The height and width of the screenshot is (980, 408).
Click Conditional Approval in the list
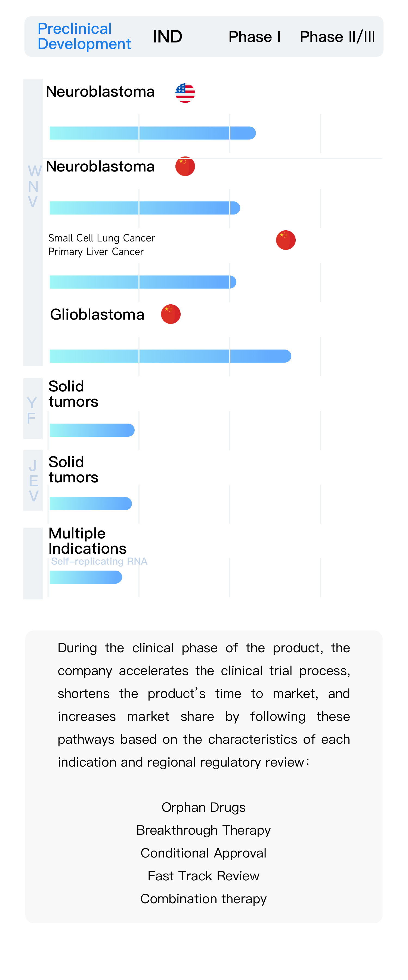pyautogui.click(x=203, y=853)
